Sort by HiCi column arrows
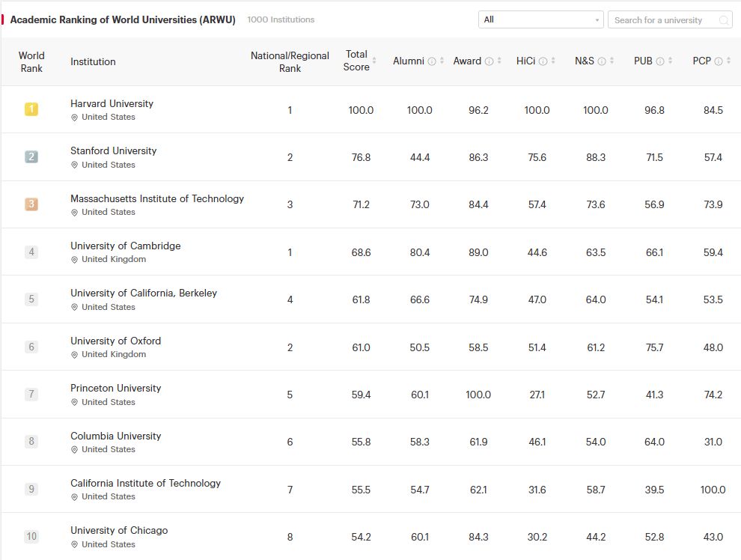The image size is (741, 560). pyautogui.click(x=553, y=61)
